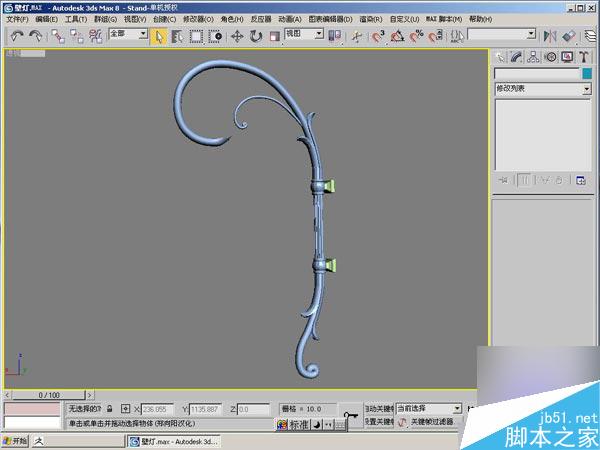
Task: Click the Pin Stack icon
Action: (504, 180)
